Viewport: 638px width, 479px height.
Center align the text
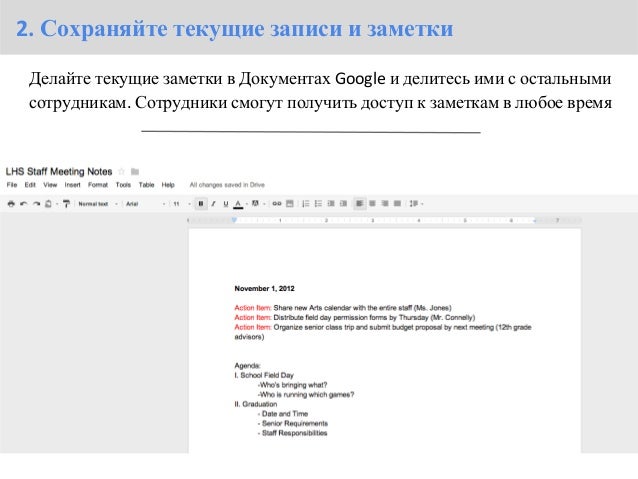(372, 203)
